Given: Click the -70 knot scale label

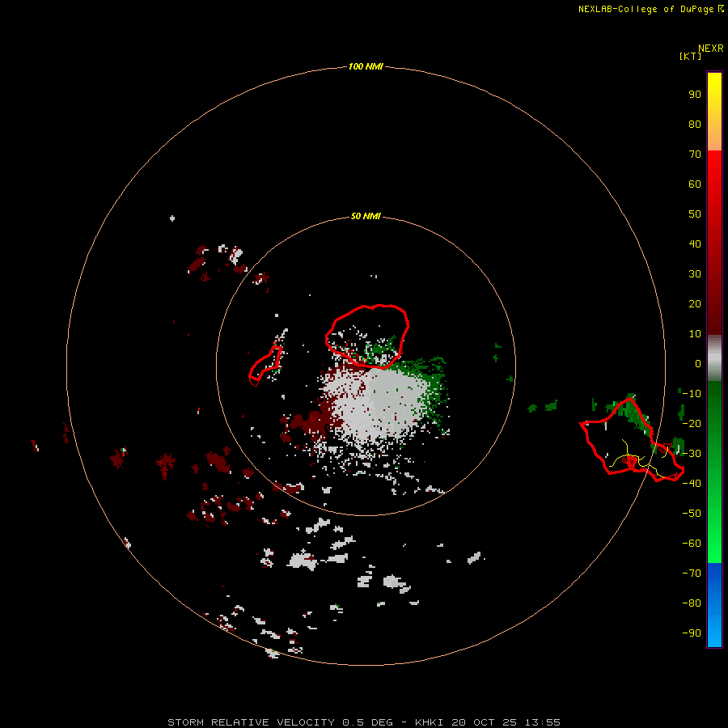Looking at the screenshot, I should coord(692,574).
